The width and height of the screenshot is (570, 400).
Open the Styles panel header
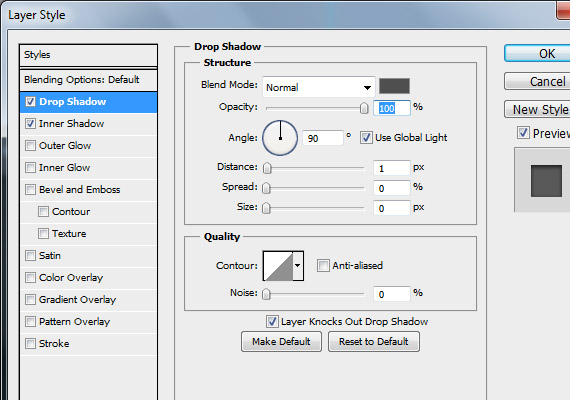tap(89, 55)
